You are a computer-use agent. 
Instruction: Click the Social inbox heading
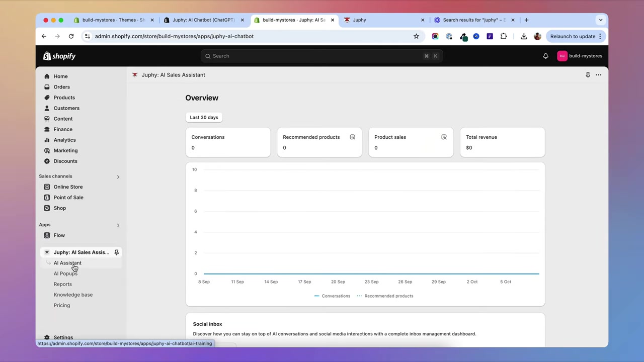[207, 324]
